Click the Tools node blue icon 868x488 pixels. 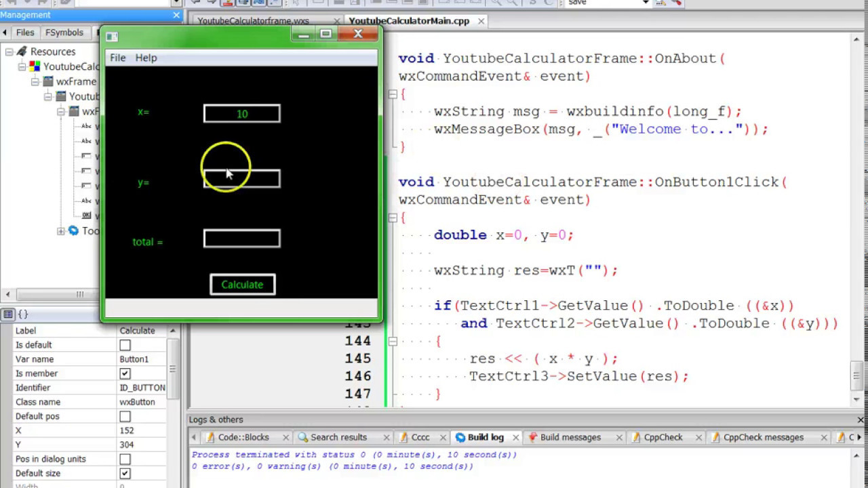pyautogui.click(x=73, y=231)
